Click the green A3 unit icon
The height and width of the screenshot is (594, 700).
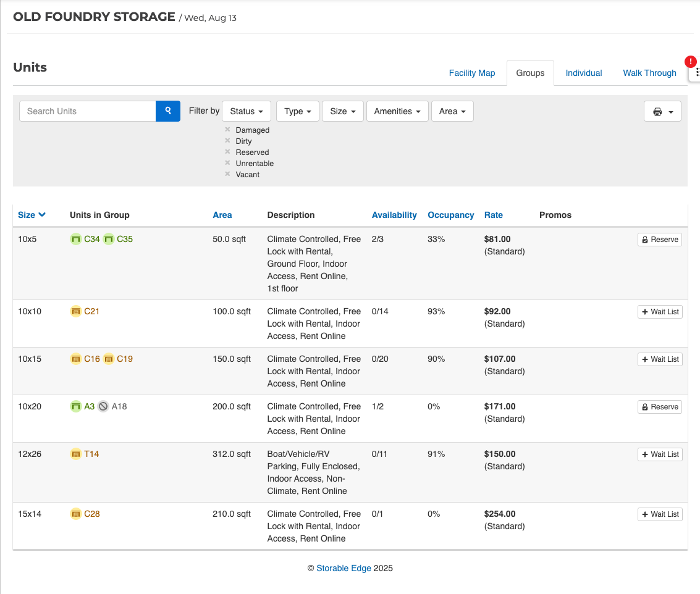[x=76, y=407]
